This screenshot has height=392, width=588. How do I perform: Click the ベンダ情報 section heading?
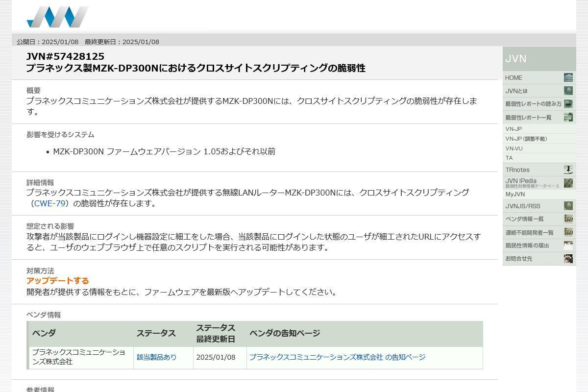(44, 315)
